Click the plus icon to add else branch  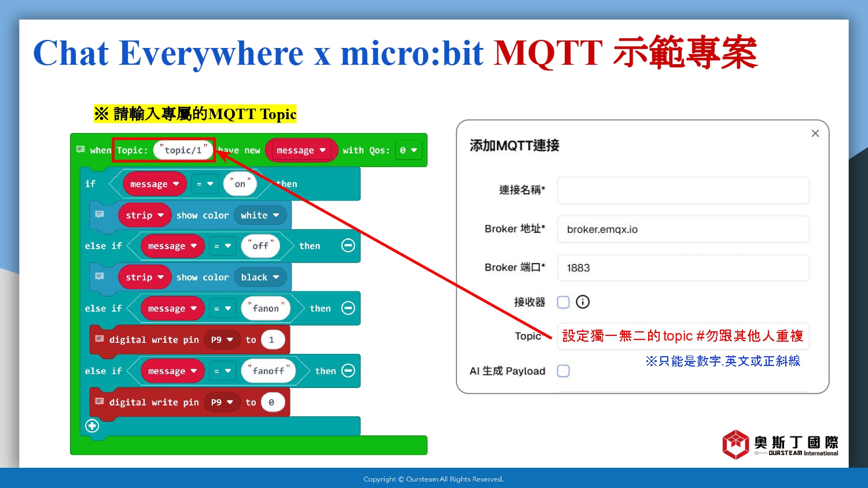click(x=92, y=426)
